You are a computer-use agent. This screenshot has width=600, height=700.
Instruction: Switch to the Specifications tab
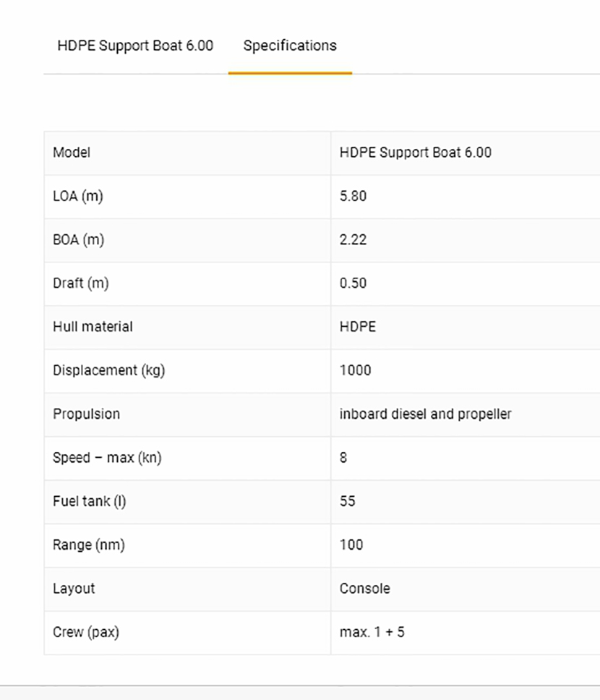290,46
